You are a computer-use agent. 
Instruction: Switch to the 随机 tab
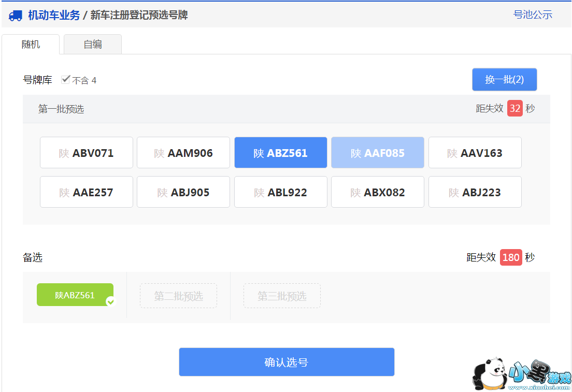(x=31, y=44)
